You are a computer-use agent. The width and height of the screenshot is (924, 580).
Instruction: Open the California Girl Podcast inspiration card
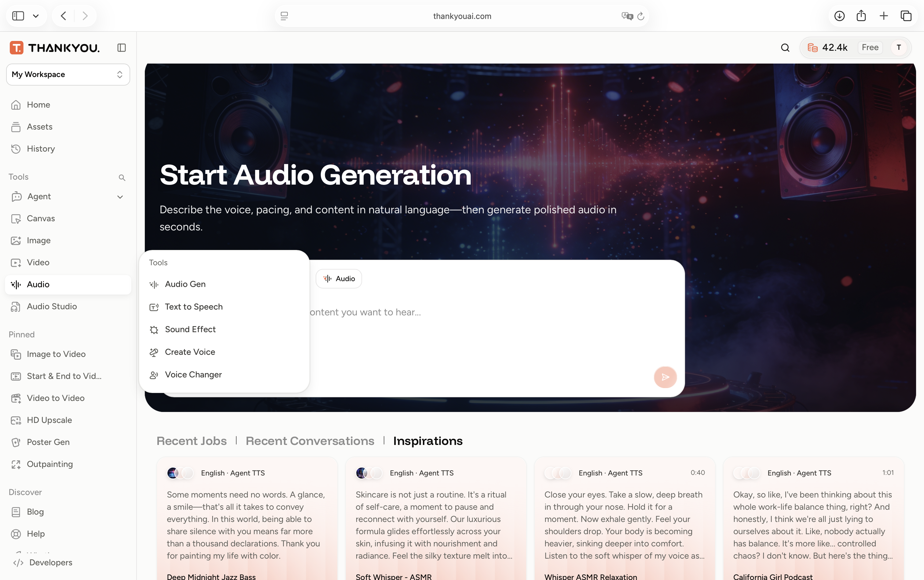click(x=813, y=519)
